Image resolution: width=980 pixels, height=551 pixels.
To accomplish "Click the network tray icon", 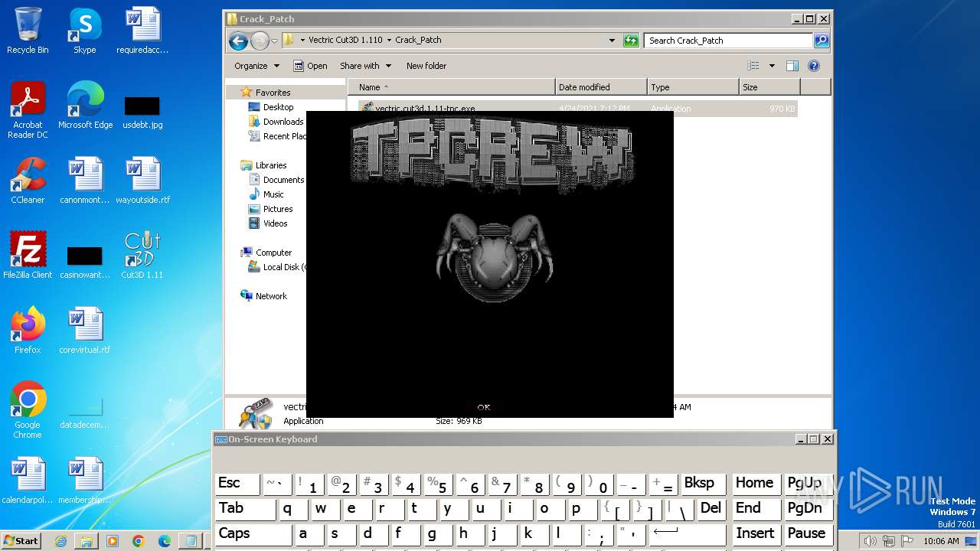I will [888, 541].
